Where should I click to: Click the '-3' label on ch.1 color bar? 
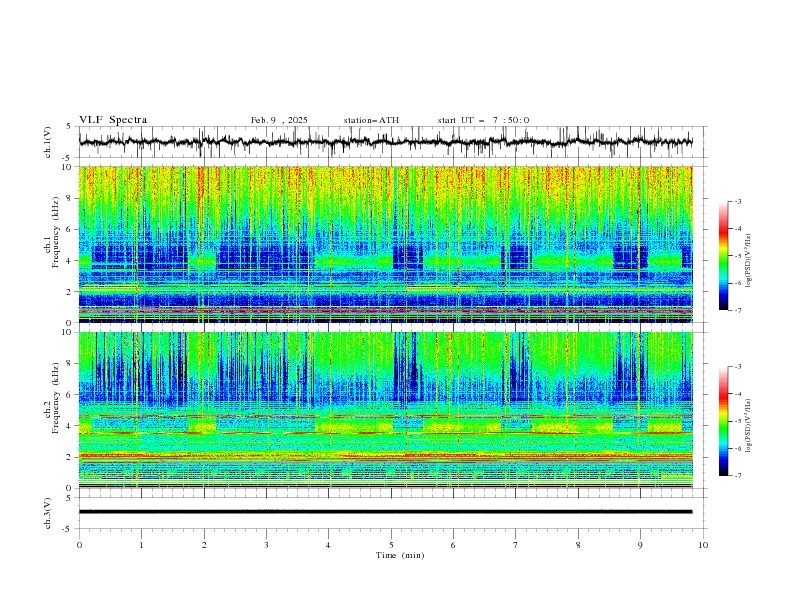pyautogui.click(x=737, y=201)
